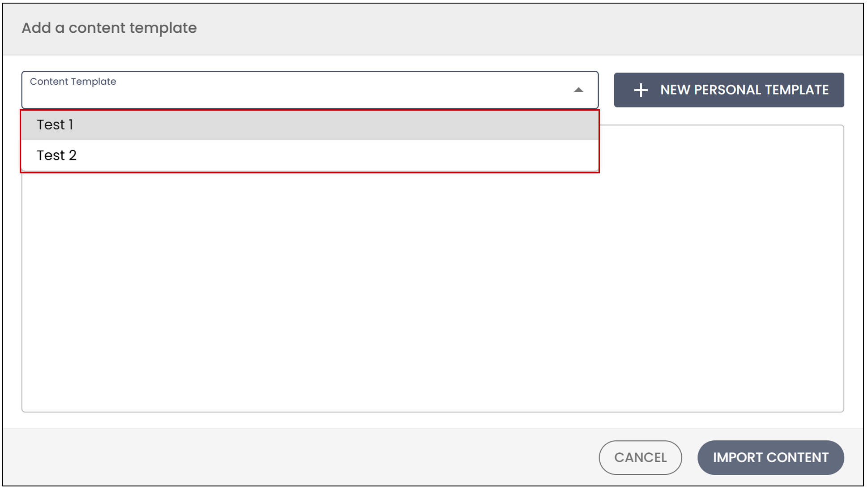Focus the Content Template combo box
Viewport: 868px width, 490px height.
click(x=310, y=90)
